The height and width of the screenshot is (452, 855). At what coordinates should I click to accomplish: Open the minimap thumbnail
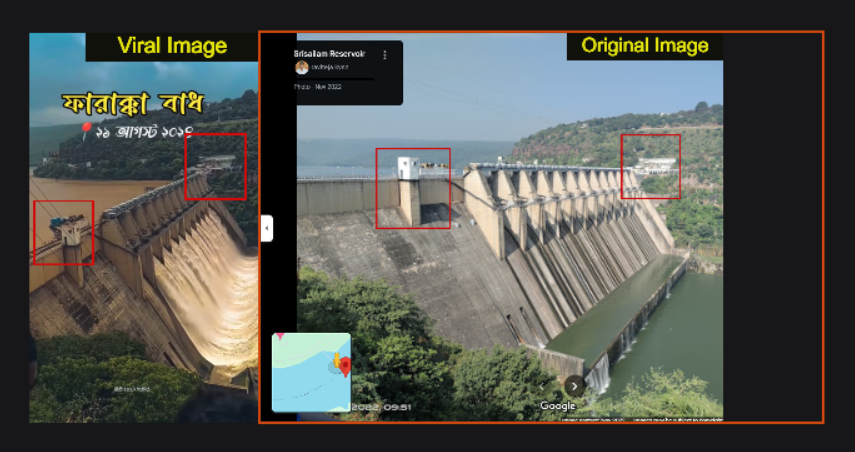click(311, 372)
